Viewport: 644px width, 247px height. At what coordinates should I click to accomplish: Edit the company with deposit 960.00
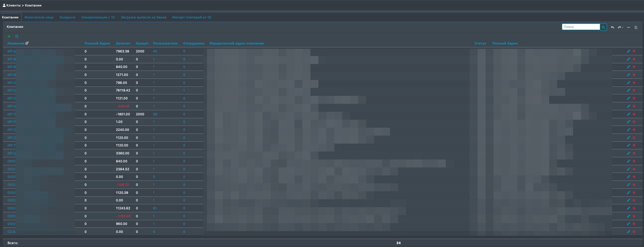coord(628,224)
